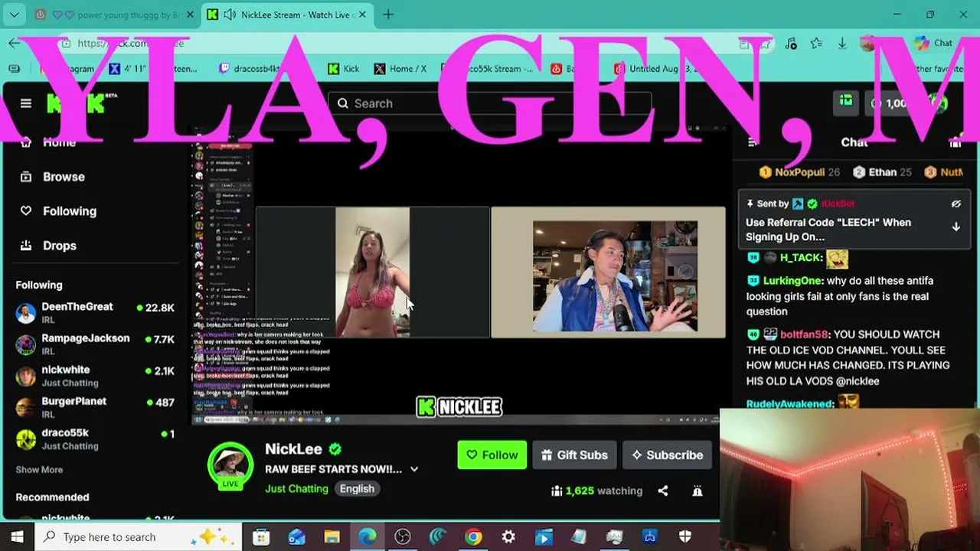Expand the stream title dropdown chevron
Image resolution: width=980 pixels, height=551 pixels.
coord(414,469)
